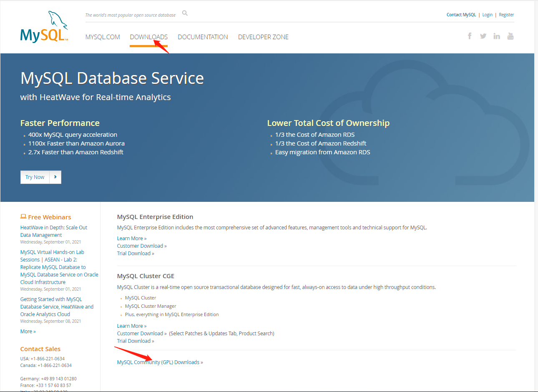Open MySQL Twitter page icon

click(x=483, y=36)
